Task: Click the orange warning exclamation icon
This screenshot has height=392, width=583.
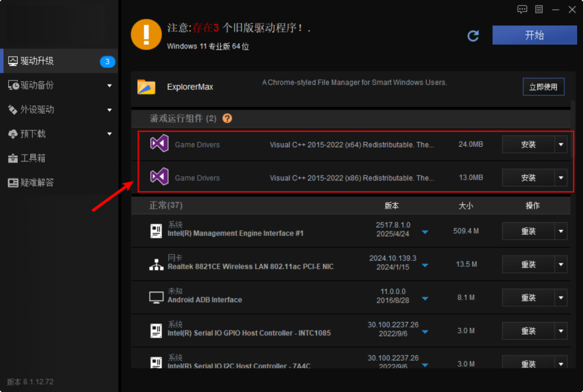Action: pos(146,35)
